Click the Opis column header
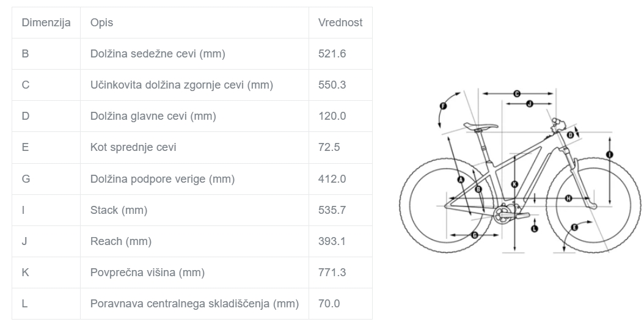 [x=102, y=23]
